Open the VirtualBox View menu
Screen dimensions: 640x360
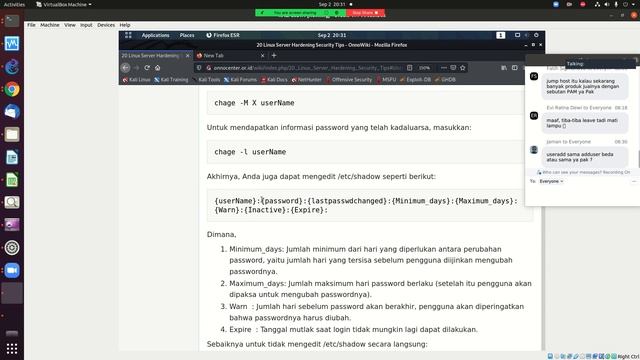(70, 25)
